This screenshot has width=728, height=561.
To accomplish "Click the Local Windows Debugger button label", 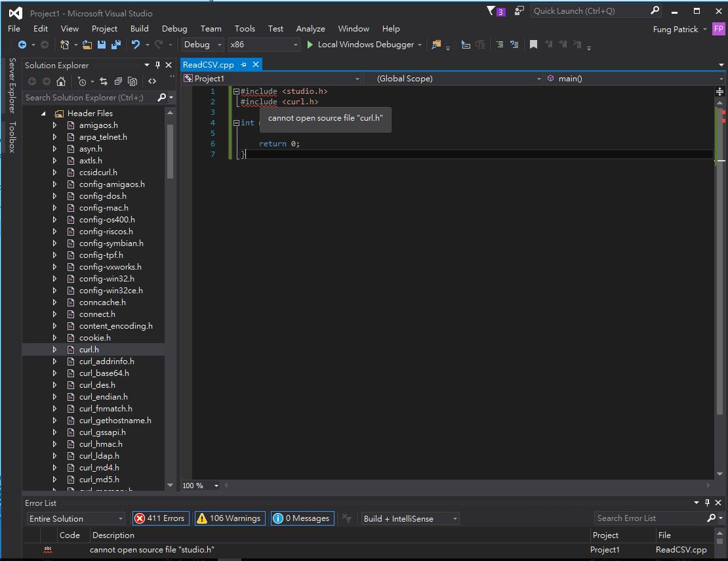I will pos(366,45).
